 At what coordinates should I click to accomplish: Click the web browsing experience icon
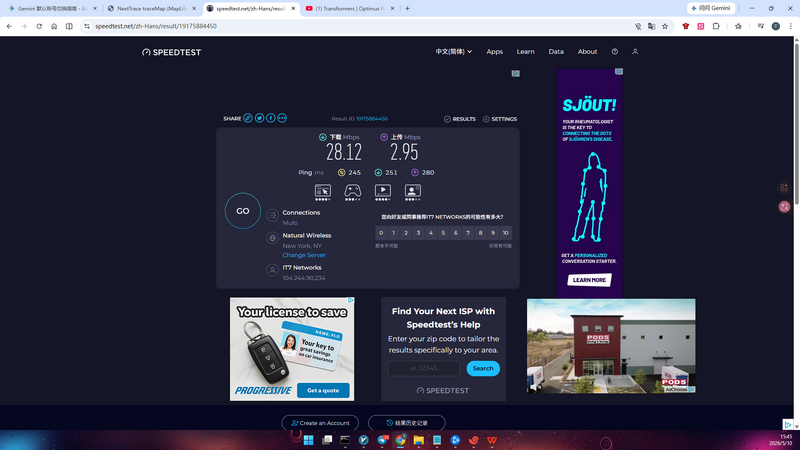tap(322, 191)
